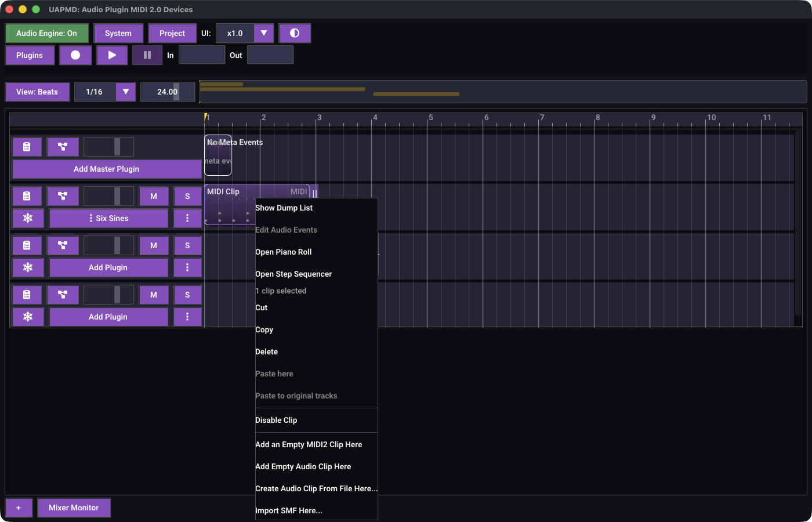Click the Add Master Plugin button
This screenshot has width=812, height=522.
[x=107, y=169]
